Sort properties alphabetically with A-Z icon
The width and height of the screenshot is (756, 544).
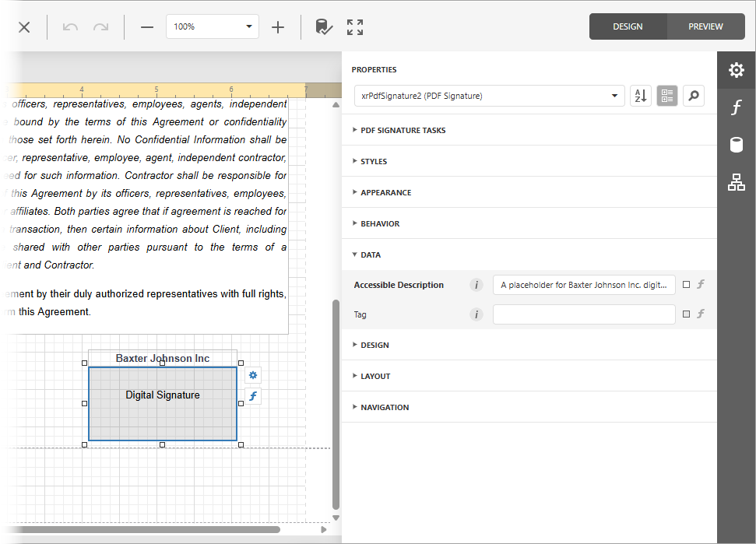(x=641, y=96)
